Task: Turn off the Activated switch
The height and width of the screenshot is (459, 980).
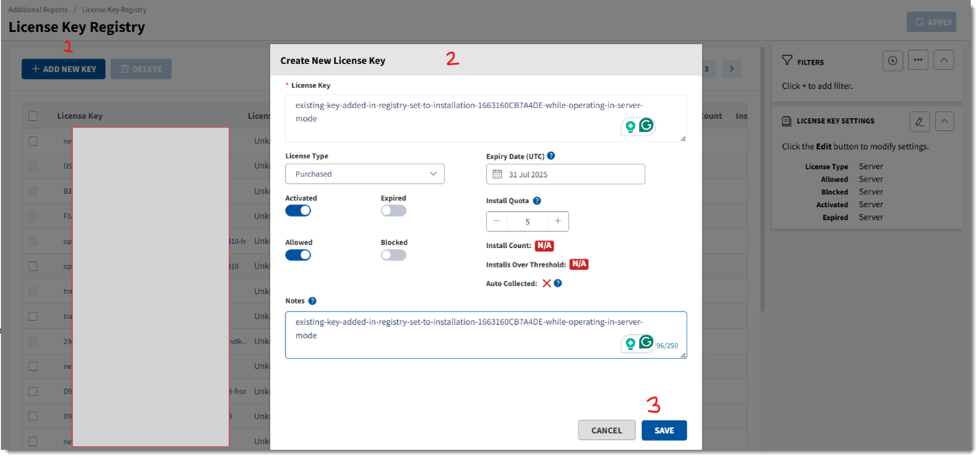Action: click(298, 211)
